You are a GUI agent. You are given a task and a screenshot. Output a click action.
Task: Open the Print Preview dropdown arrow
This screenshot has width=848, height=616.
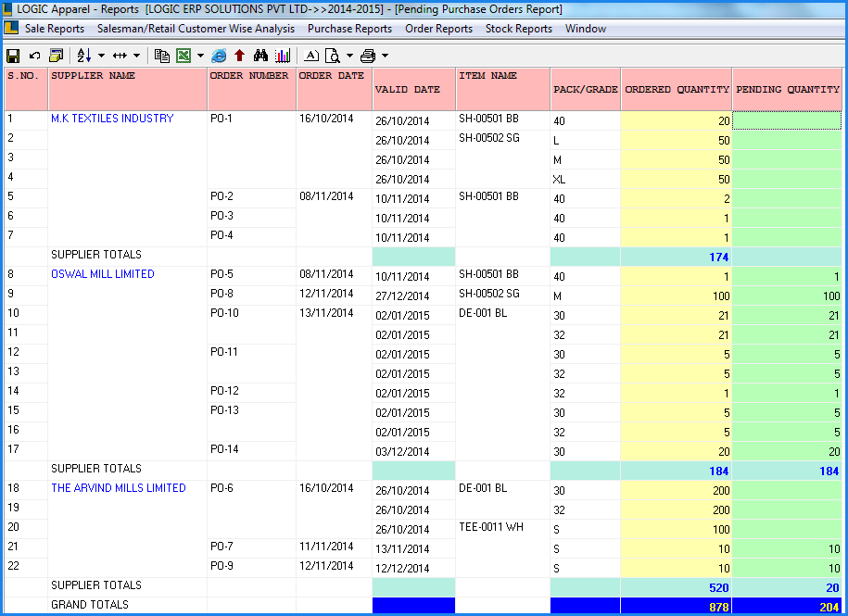click(350, 56)
